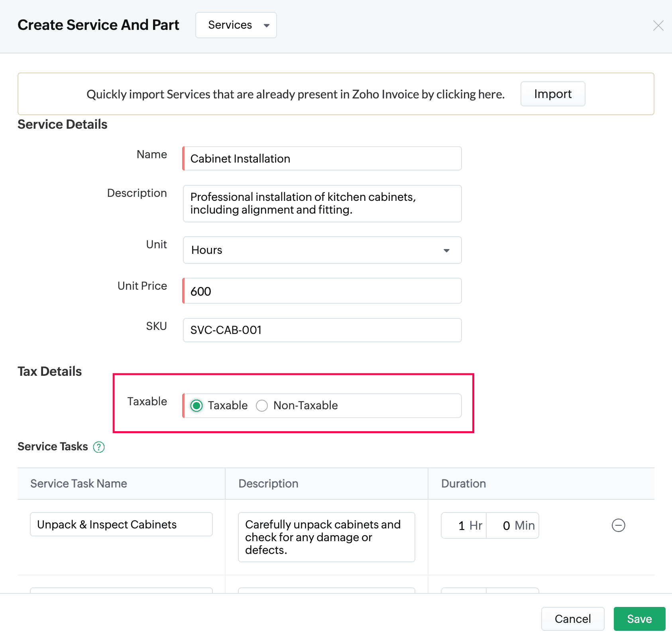672x640 pixels.
Task: Edit the Unpack & Inspect Cabinets task name
Action: click(x=121, y=524)
